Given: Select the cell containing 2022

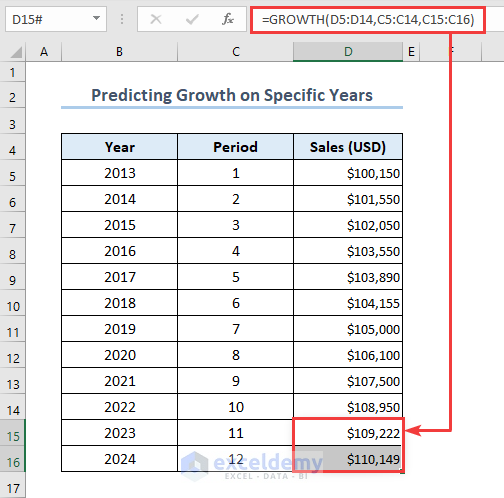Looking at the screenshot, I should coord(119,407).
